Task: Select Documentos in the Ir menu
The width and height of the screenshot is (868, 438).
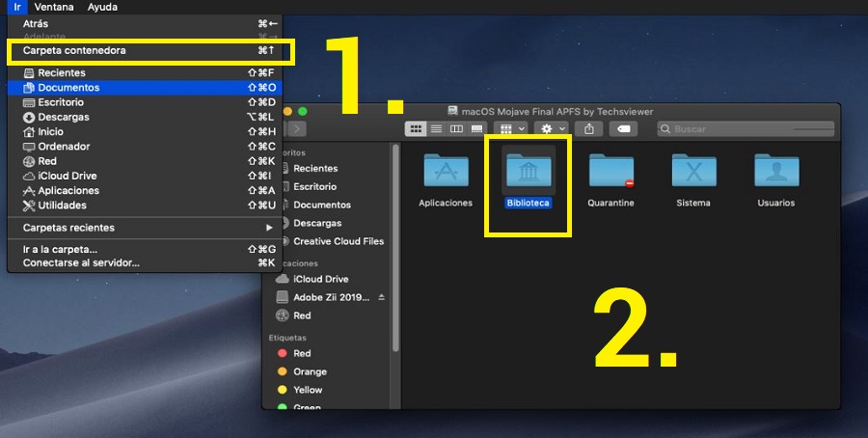Action: pos(145,88)
